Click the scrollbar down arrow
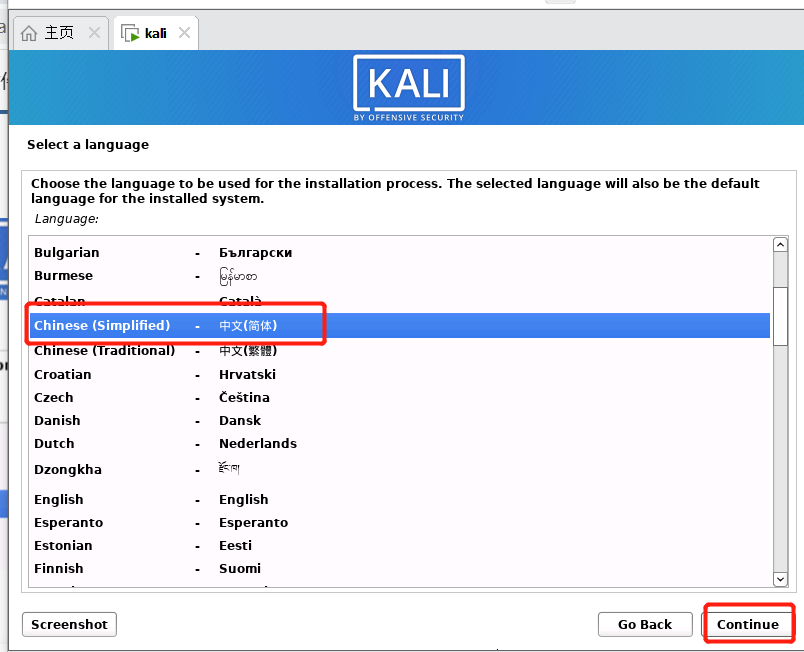Viewport: 804px width, 652px height. point(781,578)
